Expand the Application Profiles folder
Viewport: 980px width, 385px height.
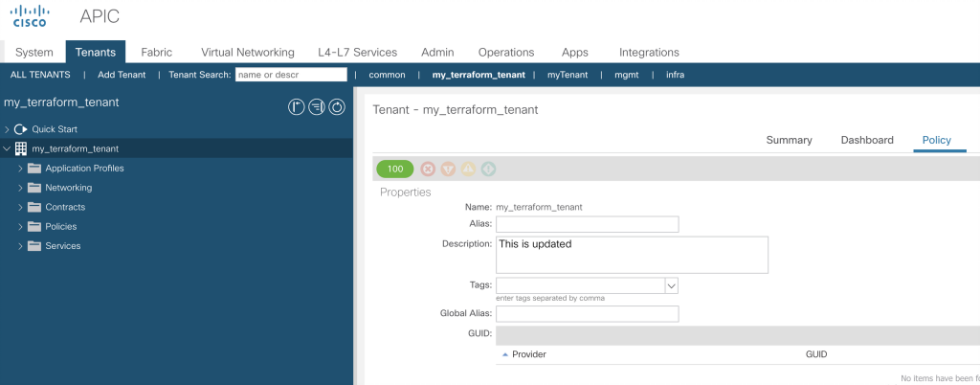(20, 169)
